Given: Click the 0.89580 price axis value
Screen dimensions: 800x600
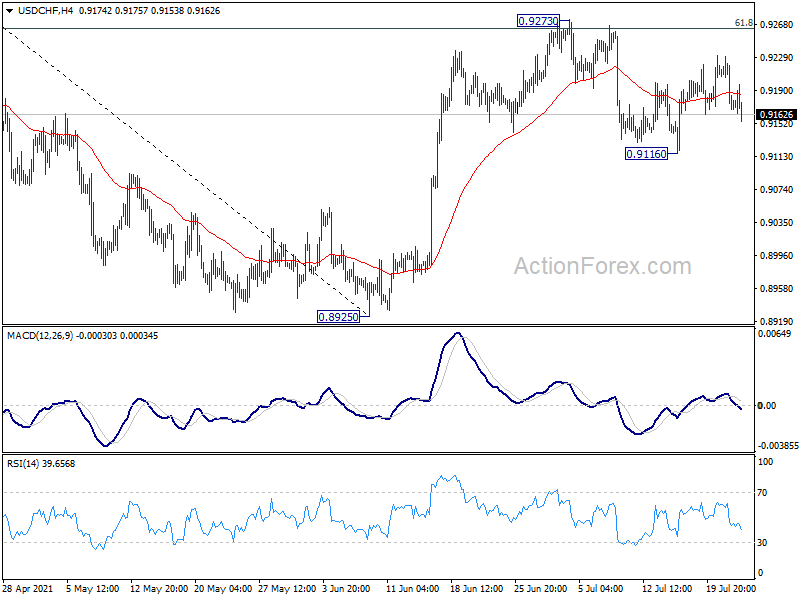Looking at the screenshot, I should [777, 288].
